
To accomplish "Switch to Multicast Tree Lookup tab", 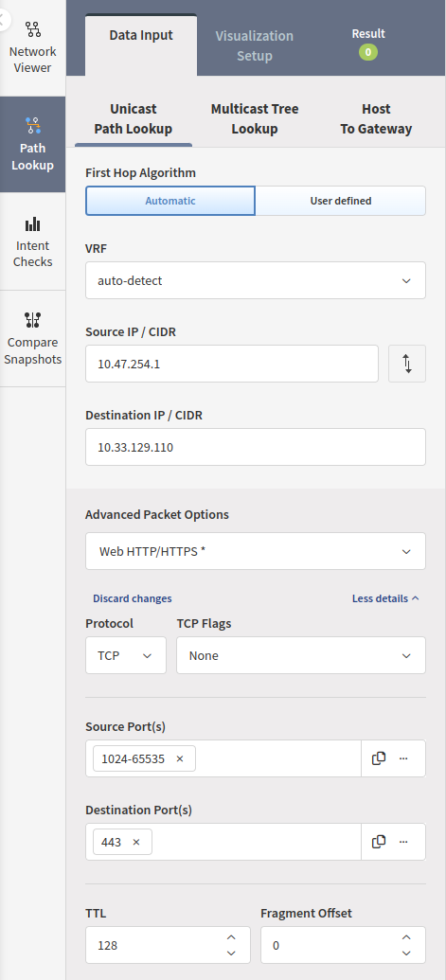I will pos(254,118).
